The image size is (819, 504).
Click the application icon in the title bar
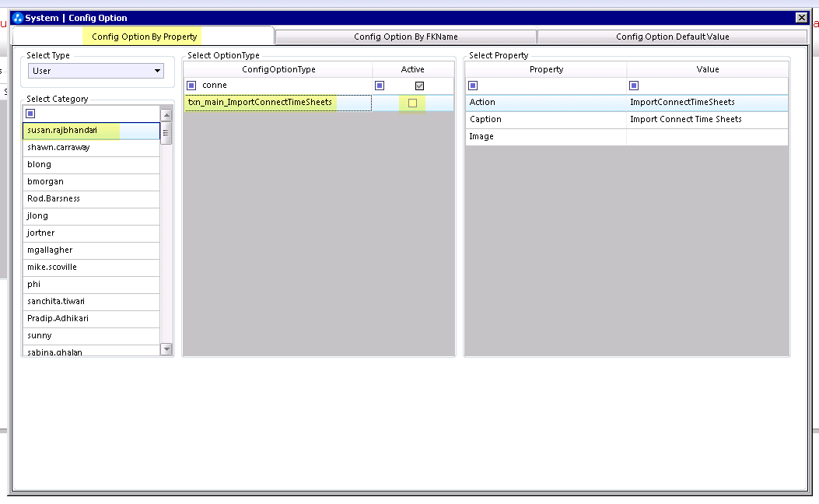point(18,18)
